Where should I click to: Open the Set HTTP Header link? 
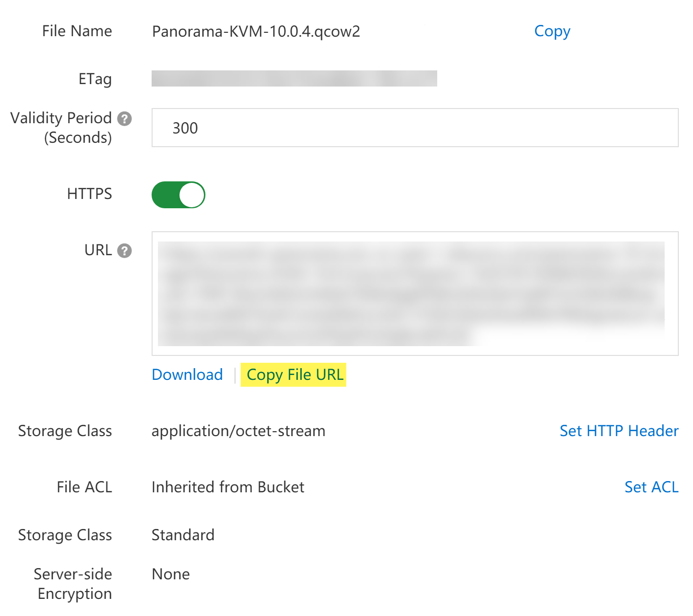(x=619, y=431)
